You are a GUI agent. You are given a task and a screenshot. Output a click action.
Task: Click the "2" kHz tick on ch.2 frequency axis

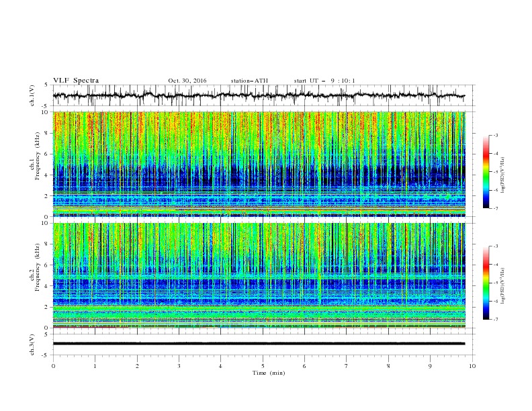(x=48, y=307)
